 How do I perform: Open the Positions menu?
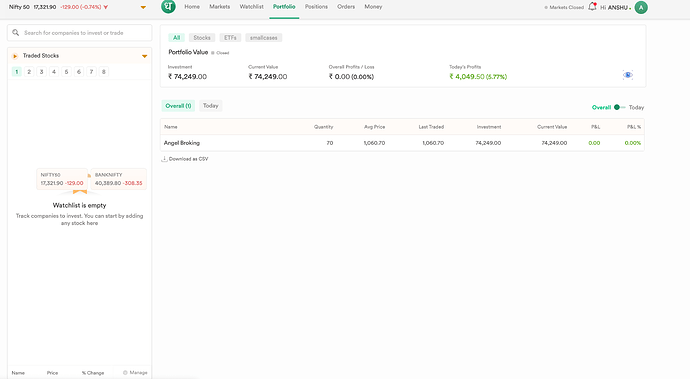click(316, 7)
